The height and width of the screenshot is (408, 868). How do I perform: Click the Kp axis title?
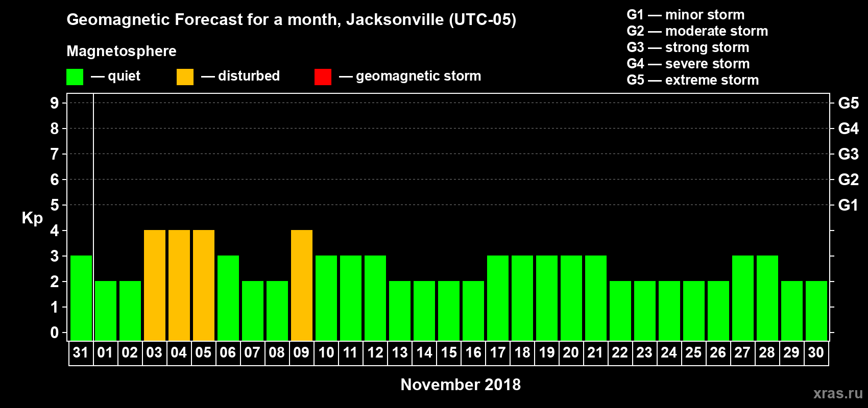click(32, 218)
